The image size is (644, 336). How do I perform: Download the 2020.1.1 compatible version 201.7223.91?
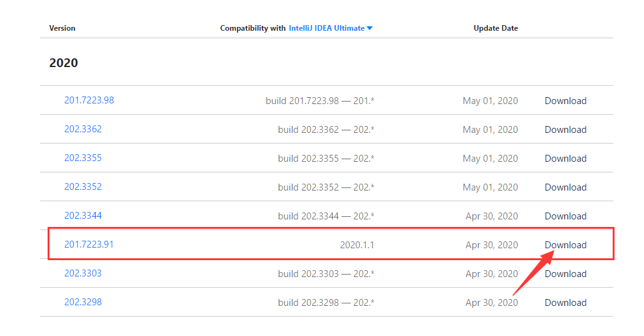point(566,245)
